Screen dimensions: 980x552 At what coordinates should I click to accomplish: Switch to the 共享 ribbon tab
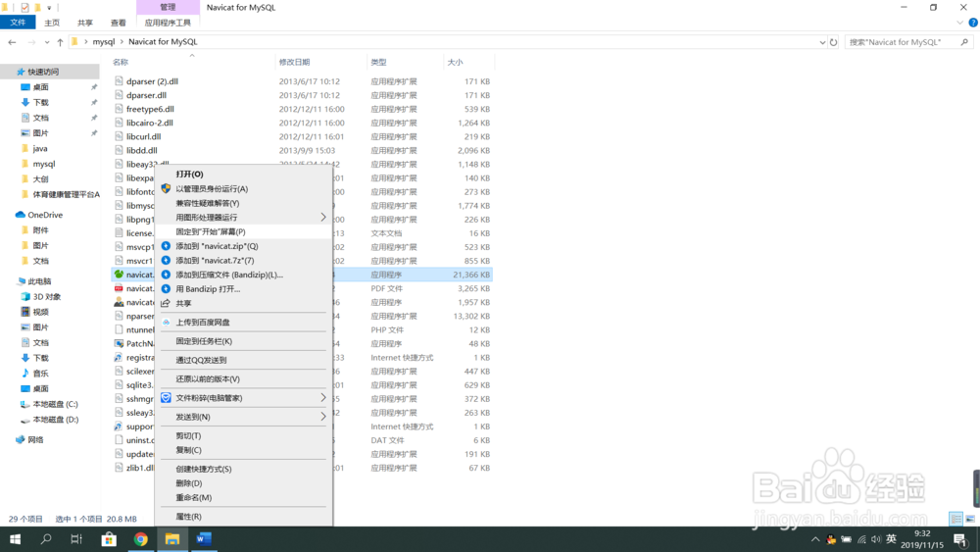[85, 23]
